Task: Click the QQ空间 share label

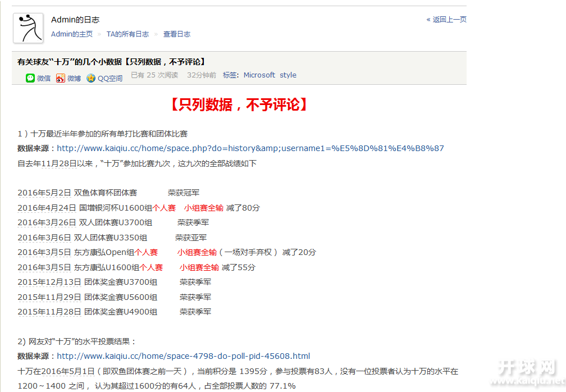Action: tap(110, 78)
